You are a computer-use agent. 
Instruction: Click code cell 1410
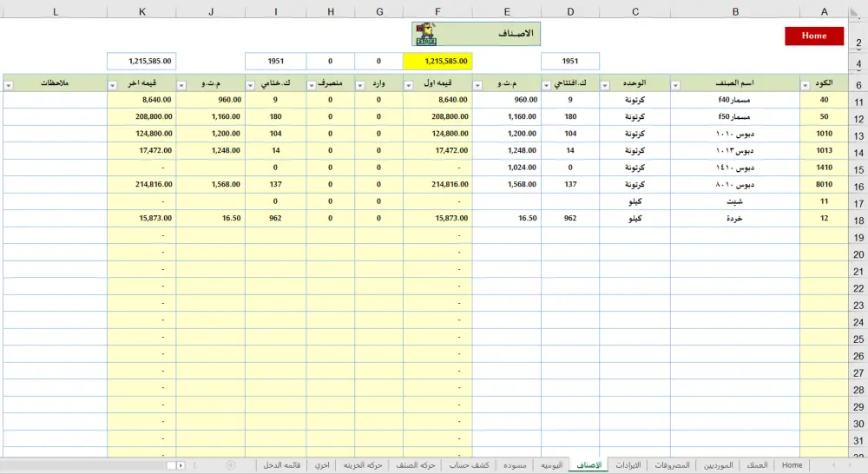825,168
